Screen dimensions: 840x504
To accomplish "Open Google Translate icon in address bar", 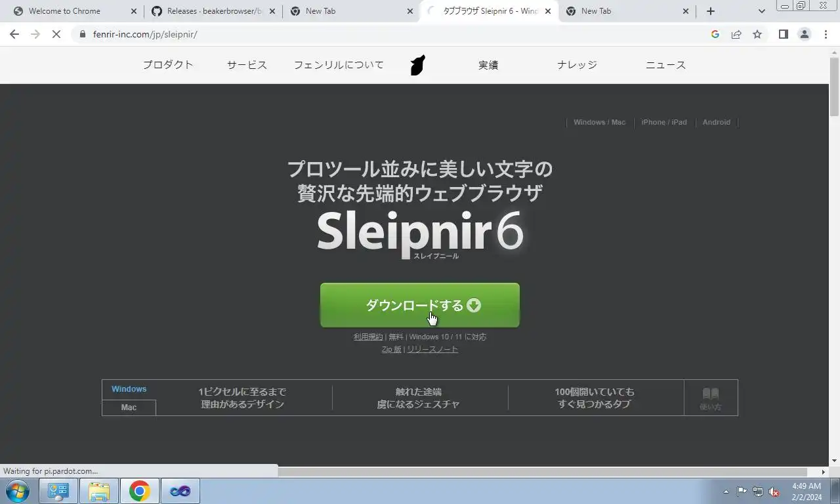I will point(715,34).
